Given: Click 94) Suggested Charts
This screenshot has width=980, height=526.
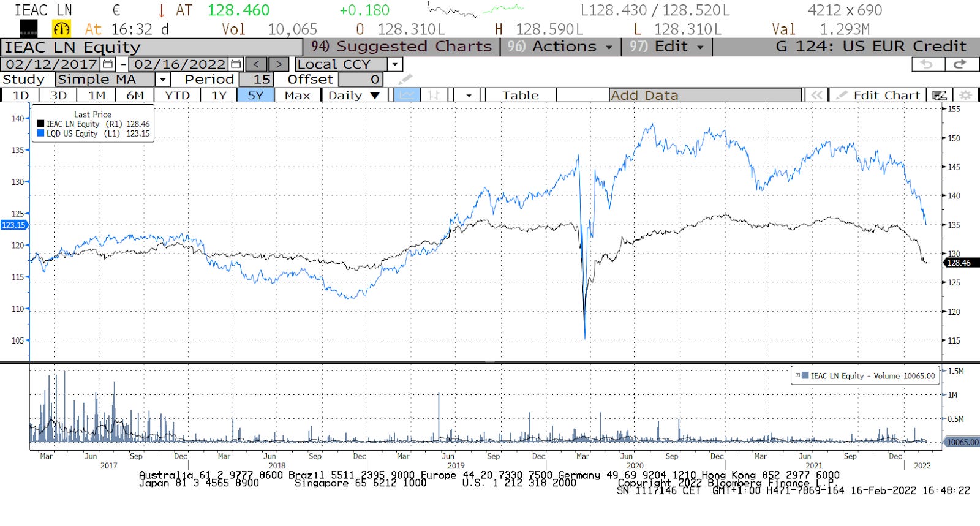Looking at the screenshot, I should [401, 47].
